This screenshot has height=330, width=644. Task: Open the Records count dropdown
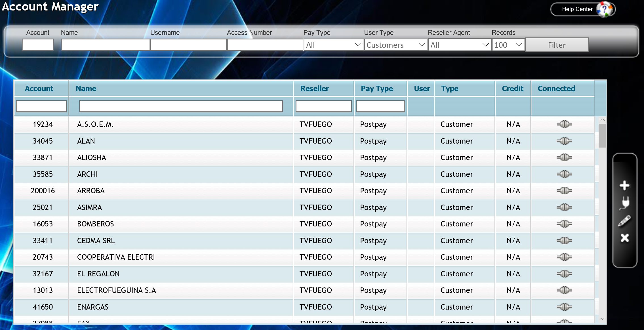(508, 45)
